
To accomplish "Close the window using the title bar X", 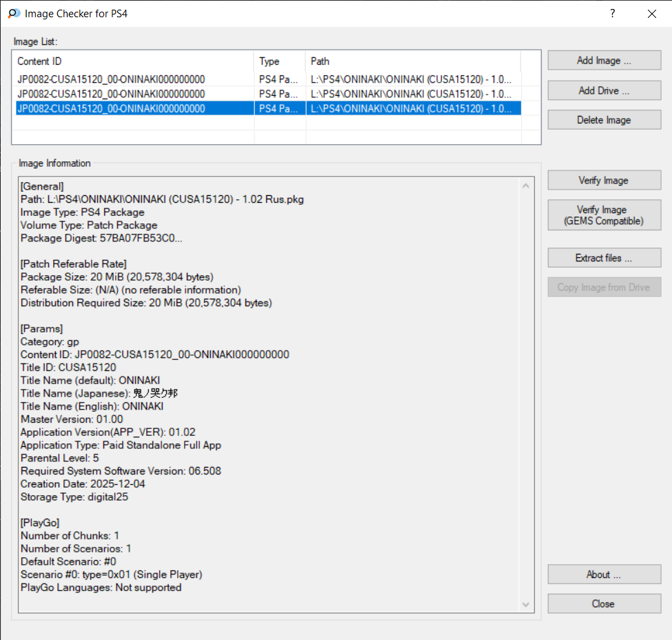I will click(x=651, y=13).
